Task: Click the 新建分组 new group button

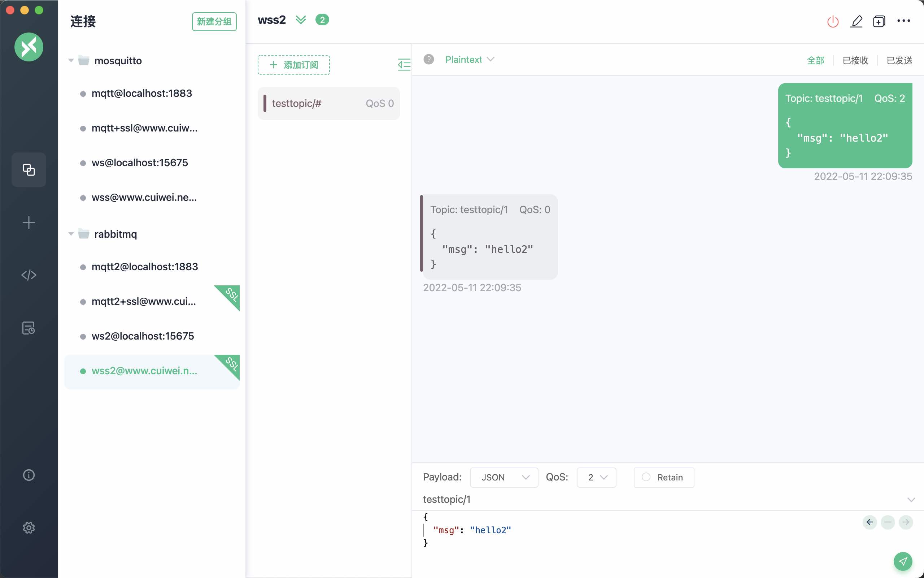Action: (x=214, y=21)
